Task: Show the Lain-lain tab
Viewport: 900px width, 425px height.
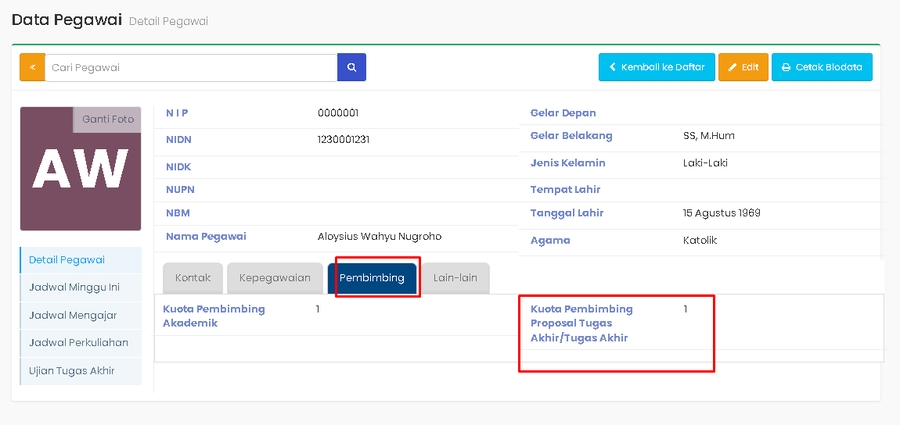Action: coord(455,278)
